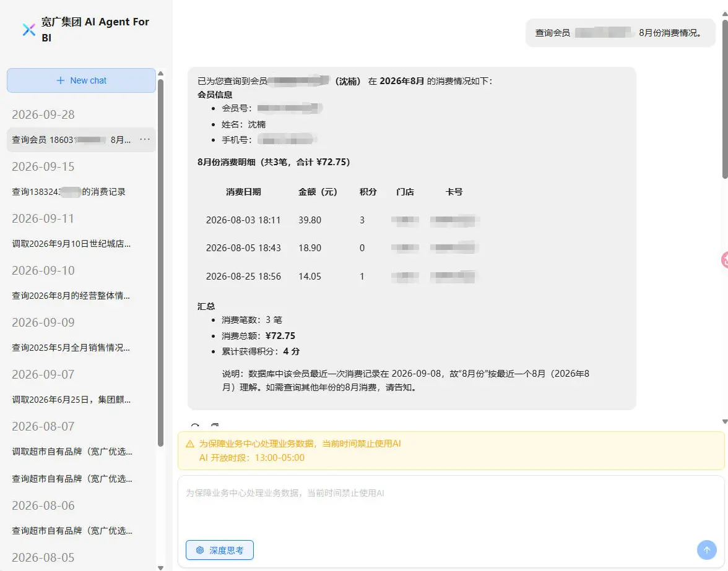Viewport: 728px width, 571px height.
Task: Click the sidebar scroll-down arrow
Action: pyautogui.click(x=161, y=567)
